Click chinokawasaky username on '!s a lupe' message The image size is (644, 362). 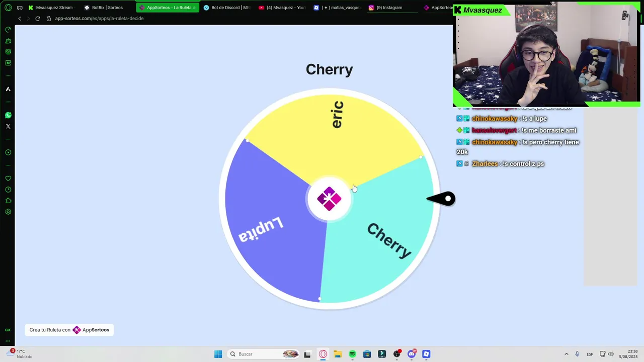[x=495, y=119]
